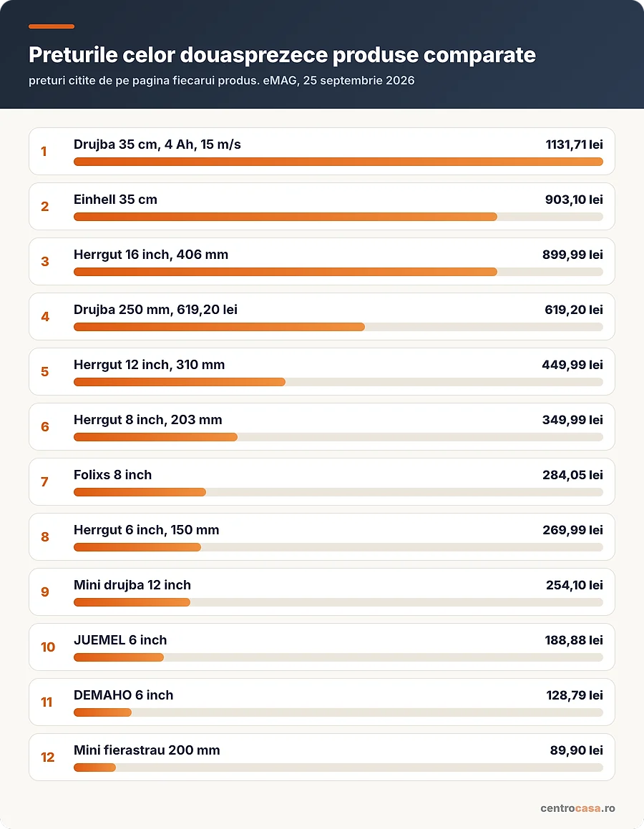The image size is (644, 829).
Task: Click the chart title about douasprezece produse
Action: [282, 55]
